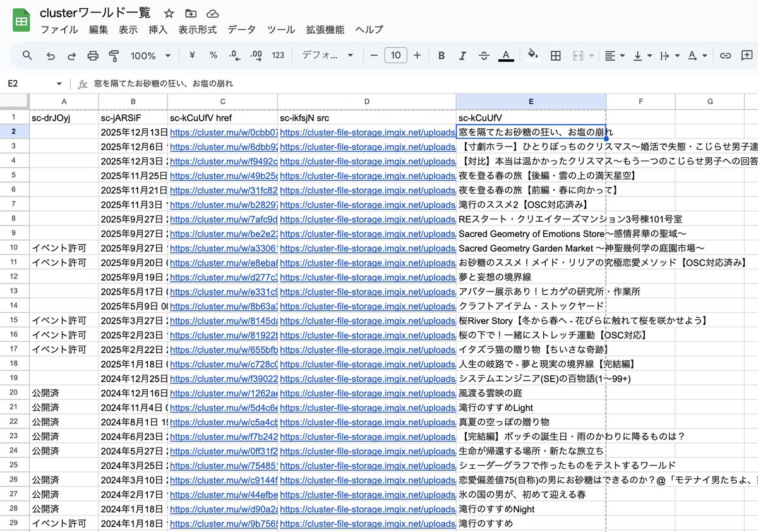The image size is (758, 532).
Task: Select cell クラフトアイテム・ストックヤード
Action: pyautogui.click(x=531, y=306)
